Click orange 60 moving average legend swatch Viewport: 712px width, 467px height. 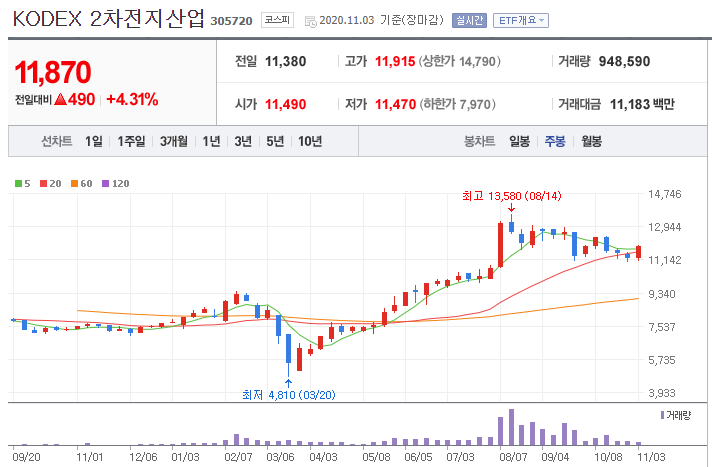click(74, 184)
